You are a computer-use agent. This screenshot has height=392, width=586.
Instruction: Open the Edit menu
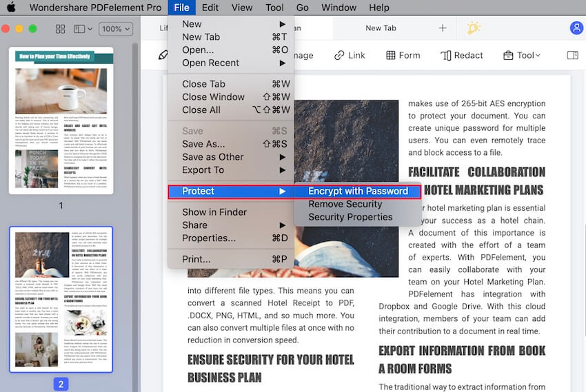pos(210,8)
